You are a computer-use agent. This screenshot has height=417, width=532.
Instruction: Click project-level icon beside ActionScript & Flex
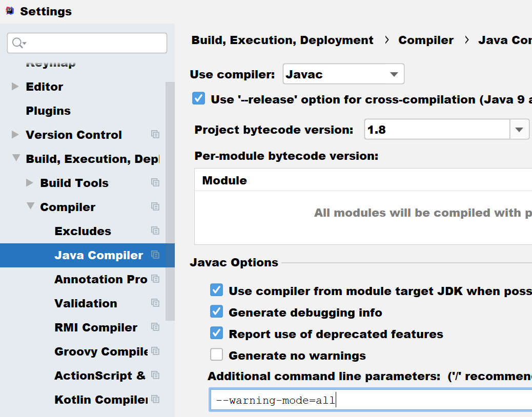pos(155,375)
